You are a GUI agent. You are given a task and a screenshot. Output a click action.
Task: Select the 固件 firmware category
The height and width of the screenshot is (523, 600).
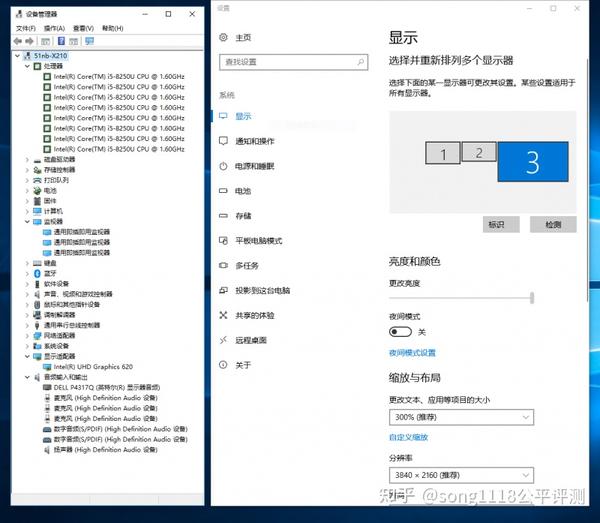pyautogui.click(x=50, y=200)
